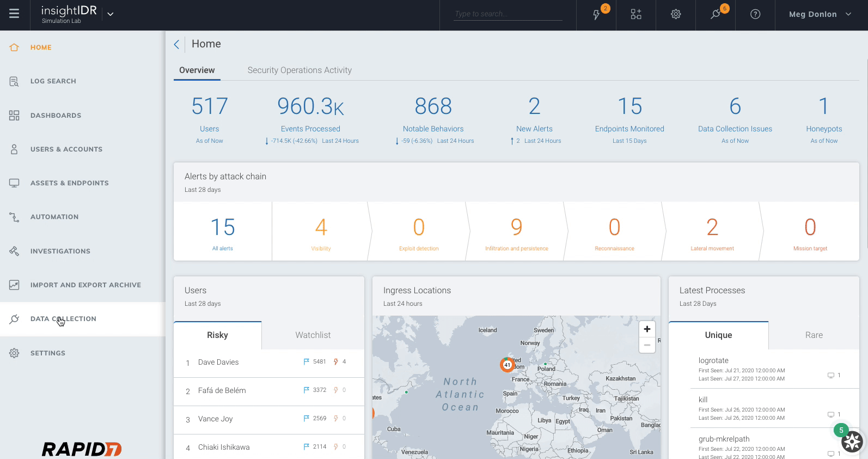Open the hamburger navigation menu
The height and width of the screenshot is (459, 868).
click(14, 14)
